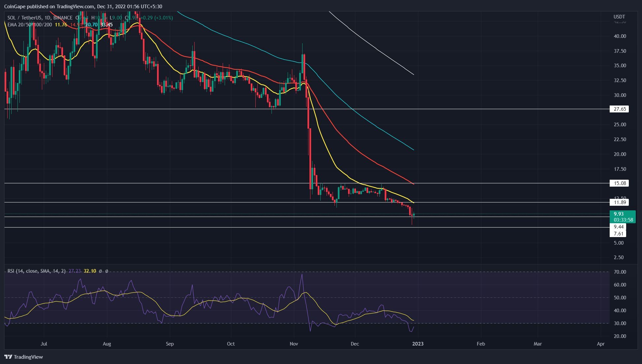Click the Feb label on time axis
This screenshot has height=364, width=642.
click(x=481, y=344)
